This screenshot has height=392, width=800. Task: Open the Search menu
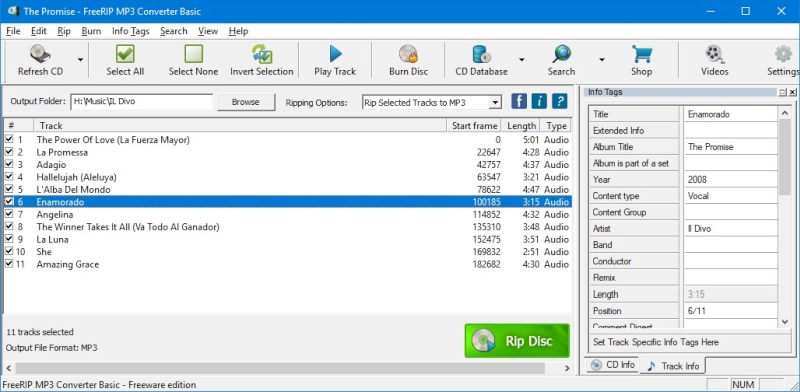pyautogui.click(x=173, y=31)
